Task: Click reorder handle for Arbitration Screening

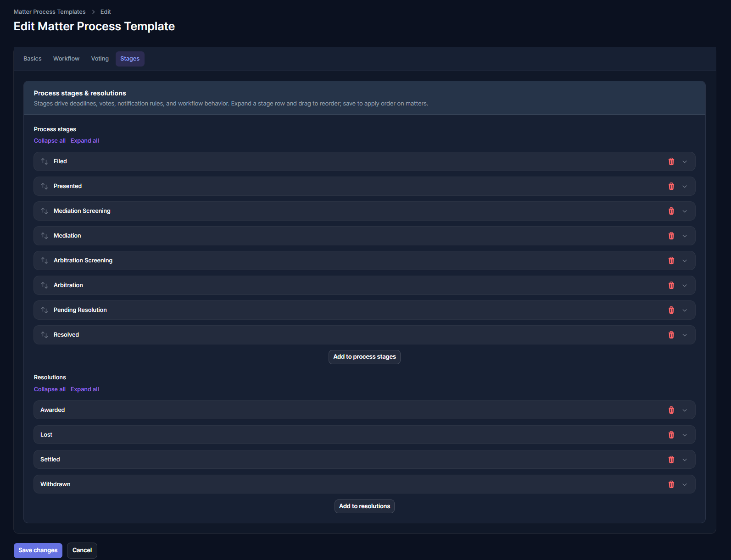Action: click(x=45, y=261)
